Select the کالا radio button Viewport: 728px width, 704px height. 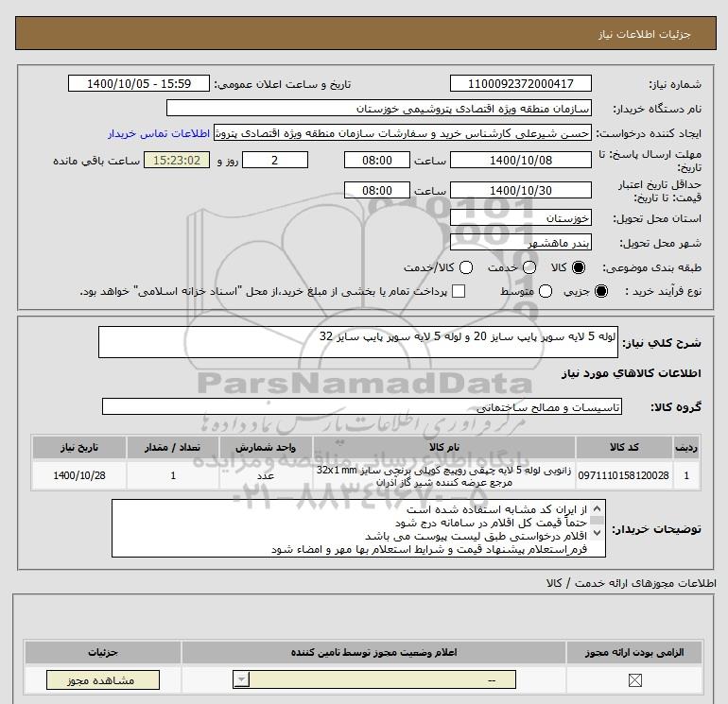[x=579, y=267]
